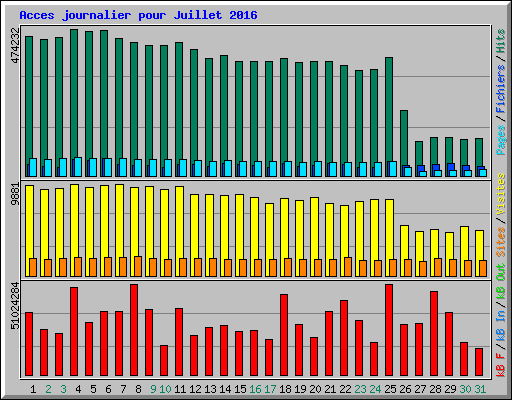512x400 pixels.
Task: Click the y-axis value 474232
Action: tap(15, 45)
